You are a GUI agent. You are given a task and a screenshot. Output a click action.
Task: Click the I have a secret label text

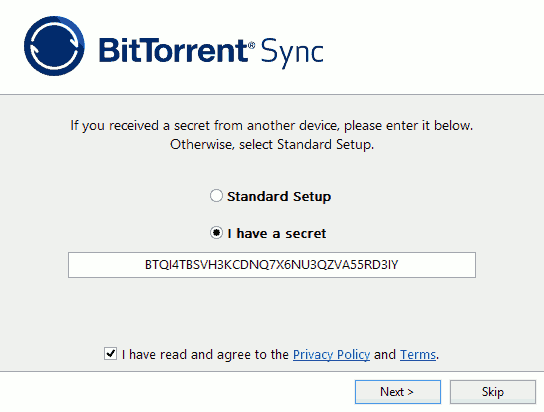(x=277, y=233)
